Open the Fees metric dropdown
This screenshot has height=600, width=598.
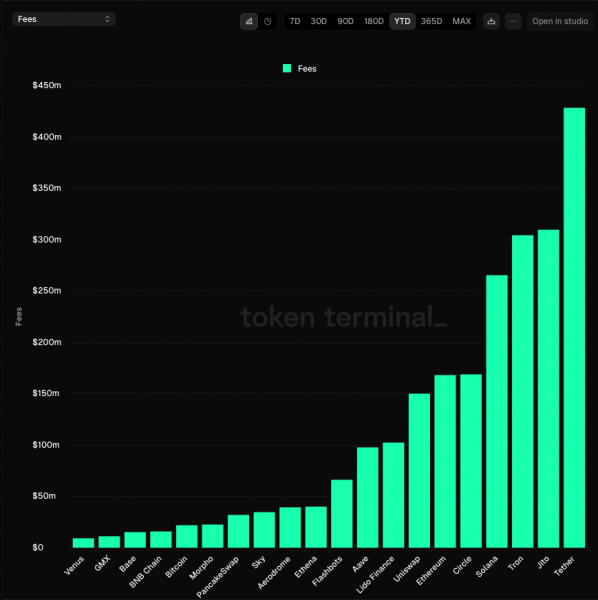(x=64, y=19)
